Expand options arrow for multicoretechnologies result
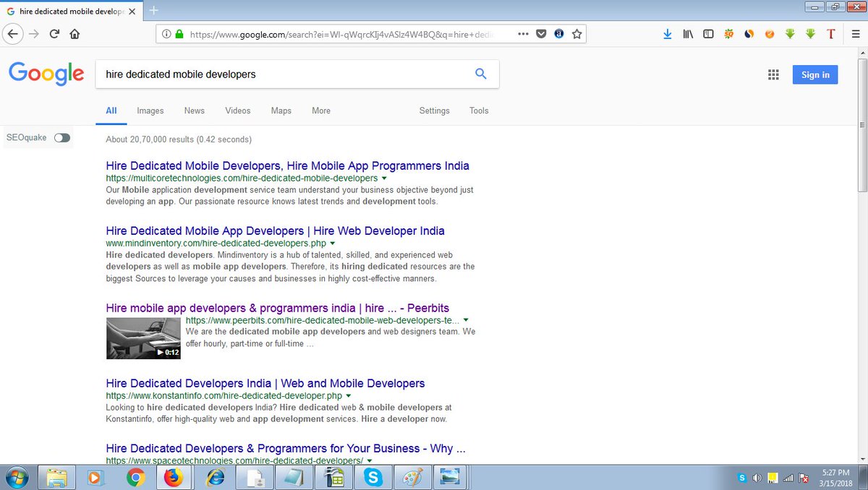Viewport: 868px width, 490px height. click(384, 178)
